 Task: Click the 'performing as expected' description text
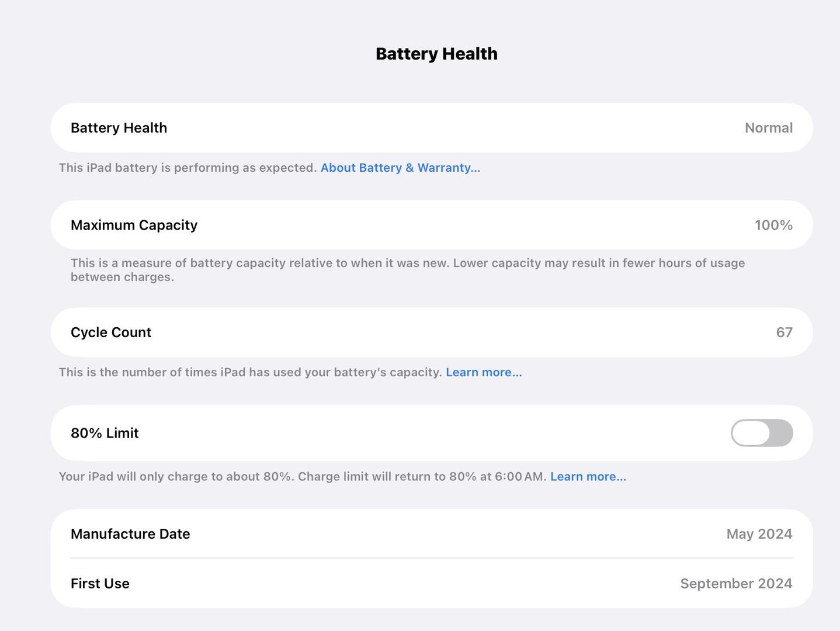click(188, 168)
